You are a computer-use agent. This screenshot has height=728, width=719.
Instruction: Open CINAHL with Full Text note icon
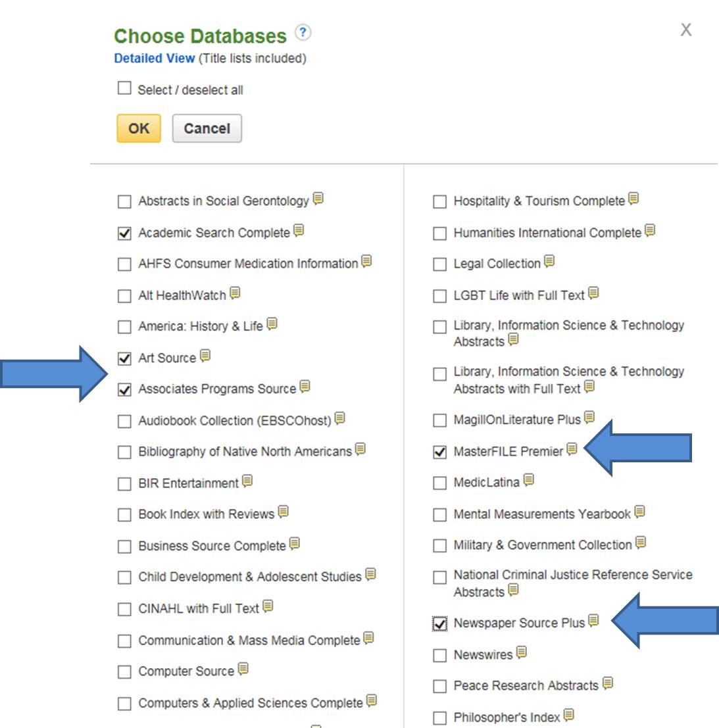click(268, 606)
